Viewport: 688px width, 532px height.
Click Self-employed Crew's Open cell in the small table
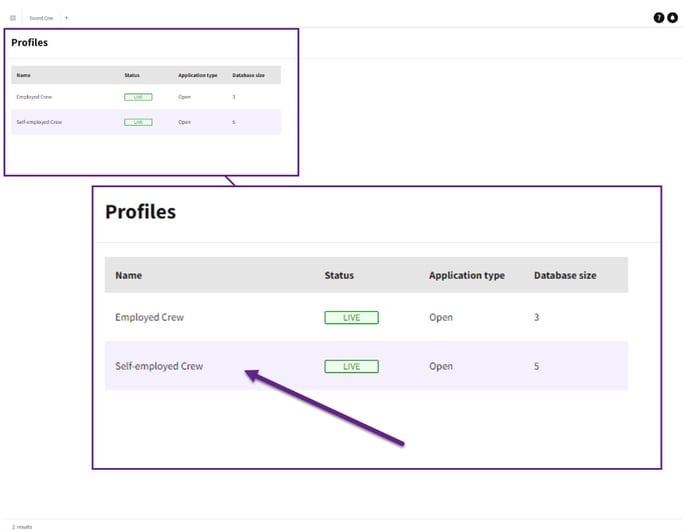click(184, 122)
